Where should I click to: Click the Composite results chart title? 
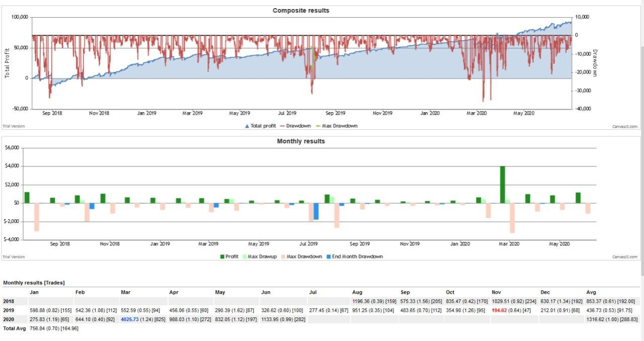(x=301, y=11)
